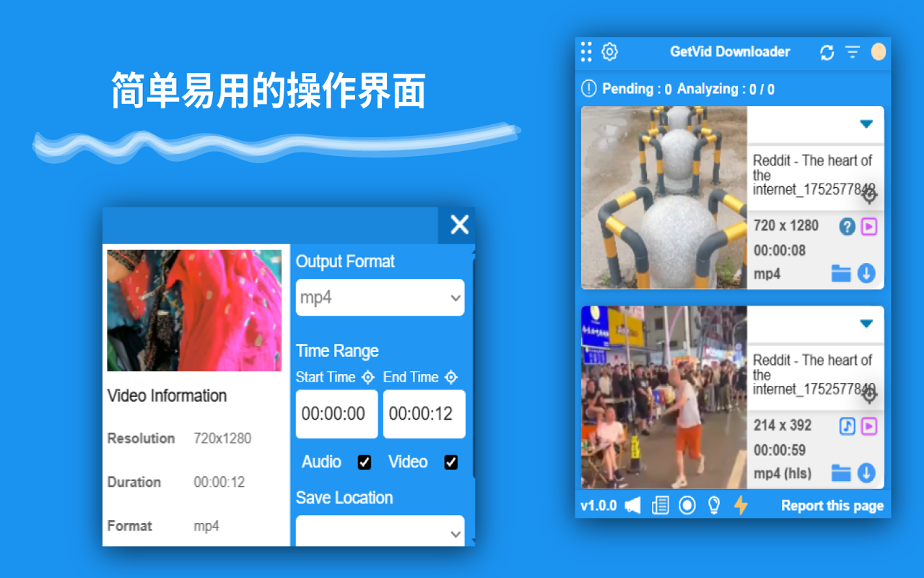Click pink play icon on the 720 x 1280 row

pyautogui.click(x=869, y=227)
